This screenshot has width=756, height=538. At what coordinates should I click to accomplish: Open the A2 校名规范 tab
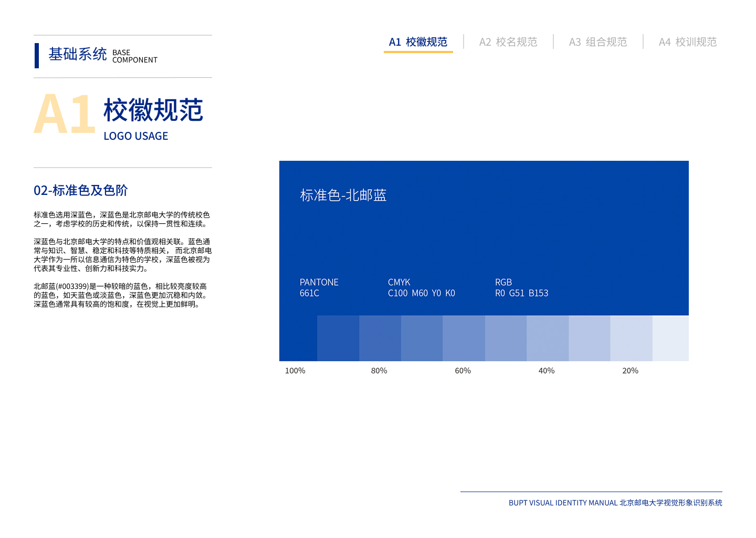pyautogui.click(x=508, y=42)
